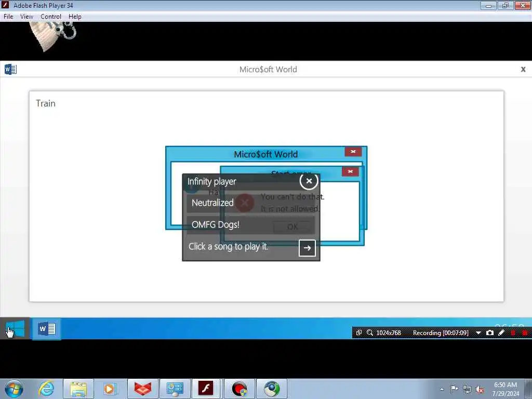Click the Recording timer status text
Viewport: 532px width, 399px height.
(x=441, y=333)
